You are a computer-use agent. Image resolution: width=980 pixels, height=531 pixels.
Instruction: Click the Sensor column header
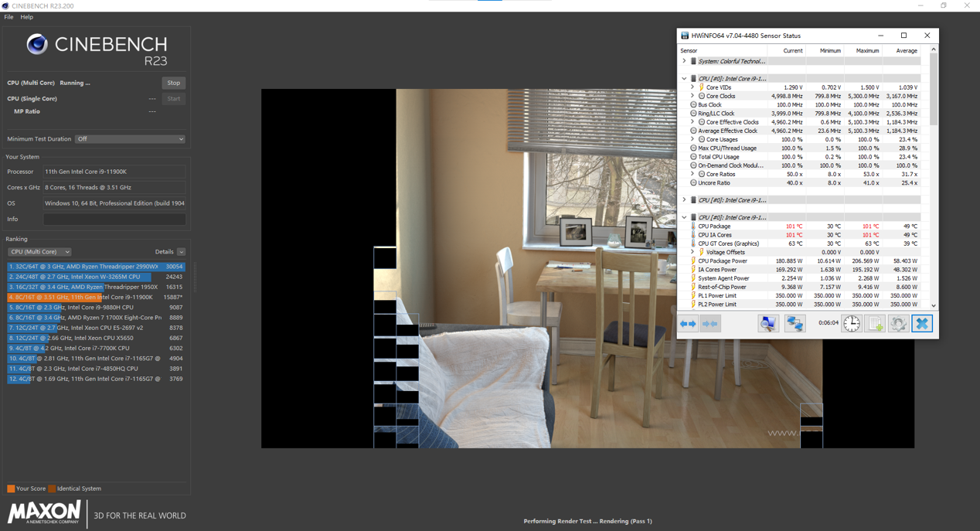point(723,50)
